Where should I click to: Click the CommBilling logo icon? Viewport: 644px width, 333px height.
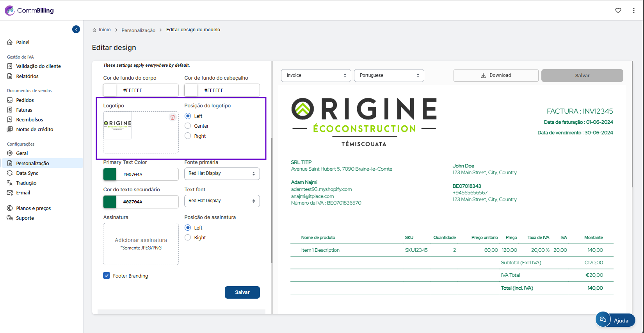pyautogui.click(x=9, y=11)
